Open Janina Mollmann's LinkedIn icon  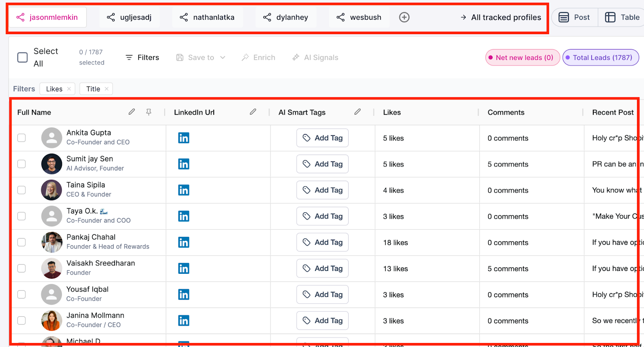[184, 320]
